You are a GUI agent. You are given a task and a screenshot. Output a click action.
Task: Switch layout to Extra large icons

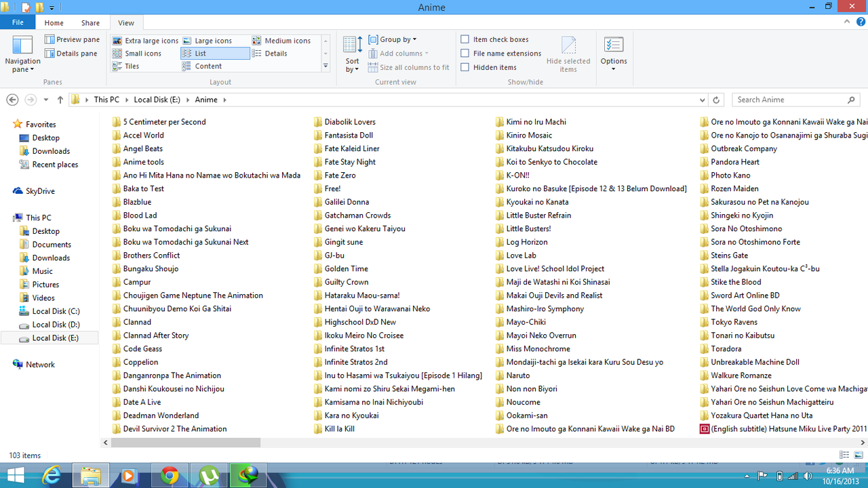point(145,41)
